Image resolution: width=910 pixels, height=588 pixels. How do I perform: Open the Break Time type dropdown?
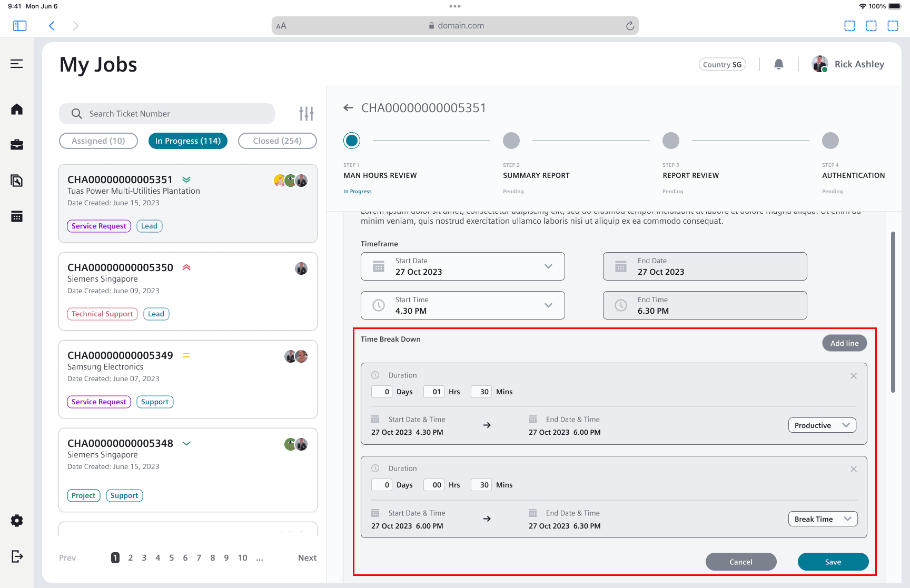[x=823, y=519]
